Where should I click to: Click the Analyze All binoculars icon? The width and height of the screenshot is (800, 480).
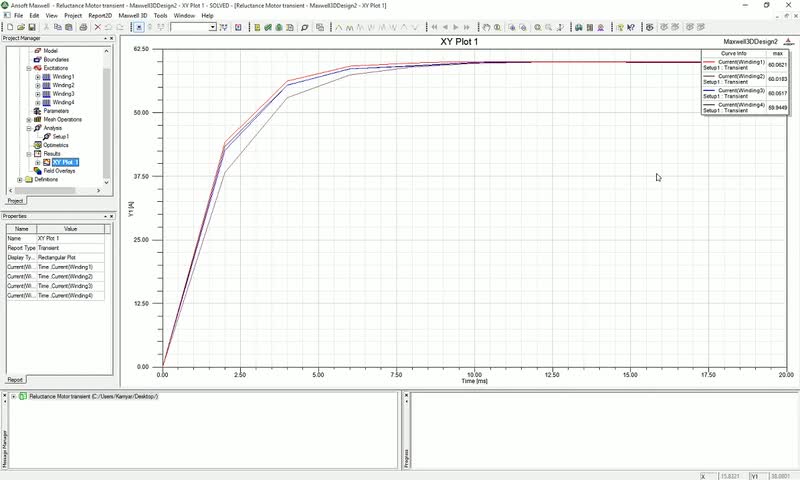coord(579,27)
